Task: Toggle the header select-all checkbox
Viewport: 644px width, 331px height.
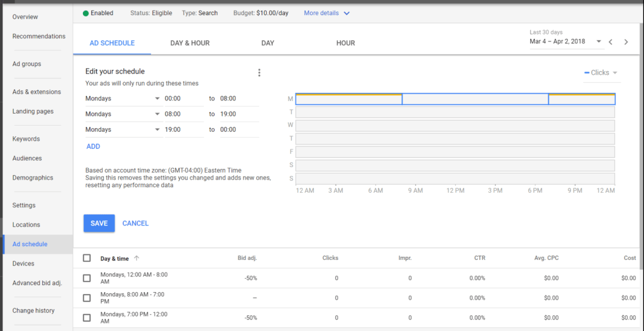Action: 87,258
